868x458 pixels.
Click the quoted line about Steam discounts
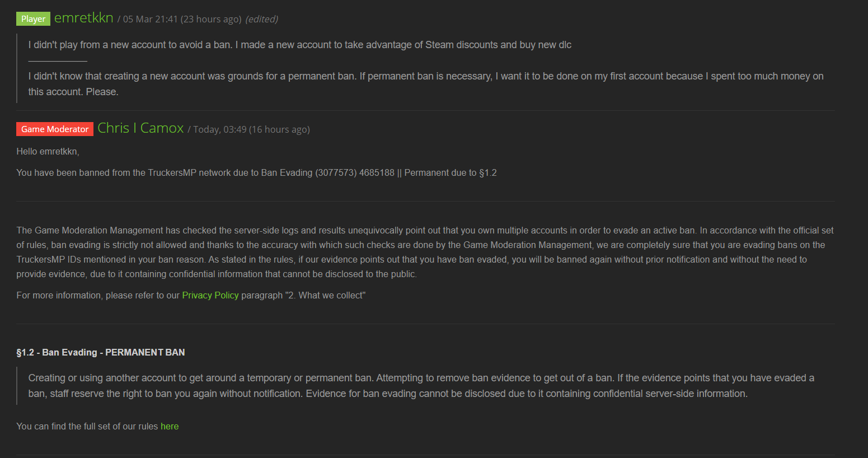tap(300, 45)
